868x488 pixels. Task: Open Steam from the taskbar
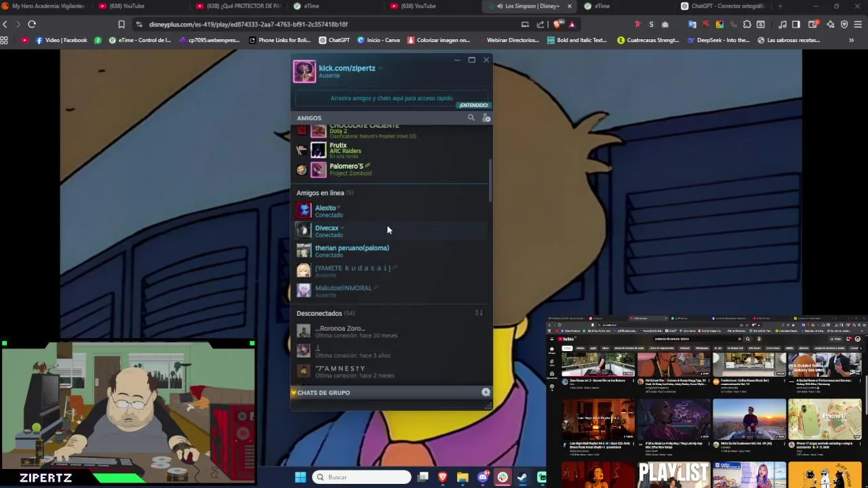(x=522, y=477)
